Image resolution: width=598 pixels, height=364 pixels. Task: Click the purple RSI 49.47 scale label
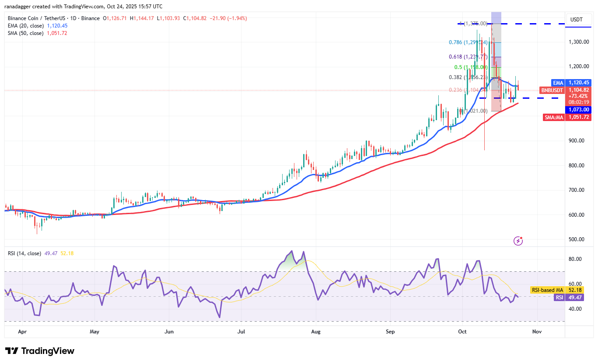pyautogui.click(x=570, y=297)
